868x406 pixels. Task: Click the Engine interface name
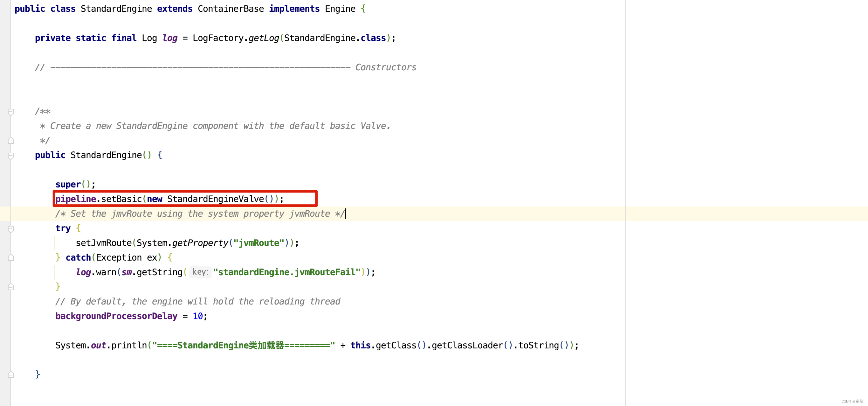[340, 9]
